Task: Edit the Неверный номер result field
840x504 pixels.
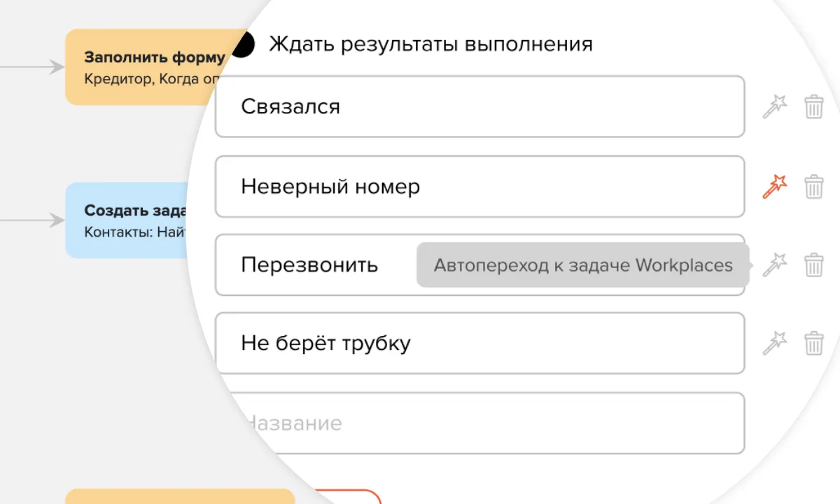Action: click(x=479, y=186)
